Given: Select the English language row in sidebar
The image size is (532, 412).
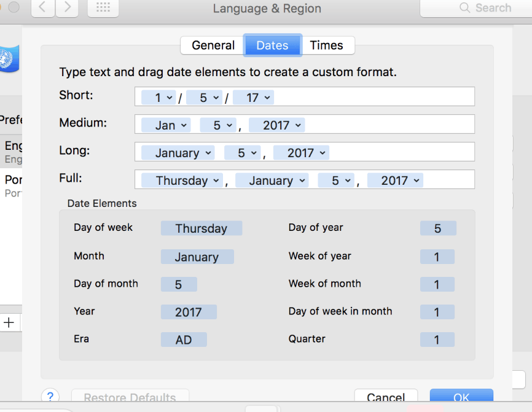Looking at the screenshot, I should 11,152.
